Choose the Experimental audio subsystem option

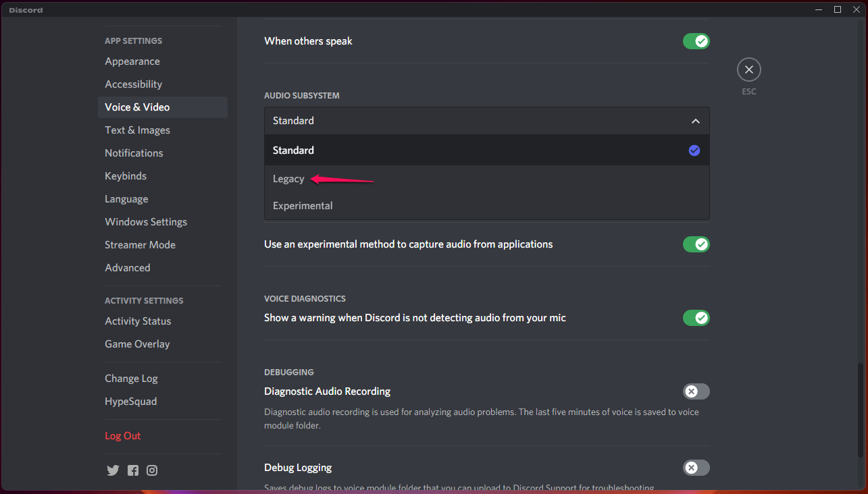pos(303,206)
